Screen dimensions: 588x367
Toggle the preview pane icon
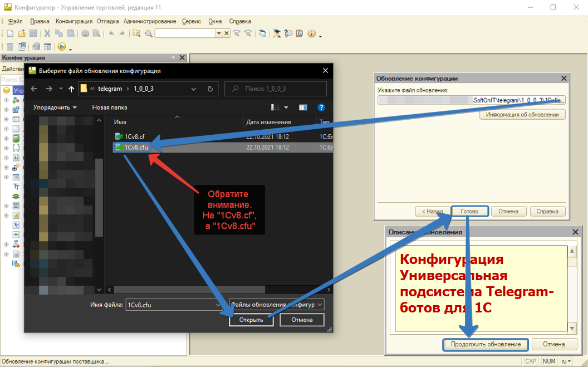point(303,107)
